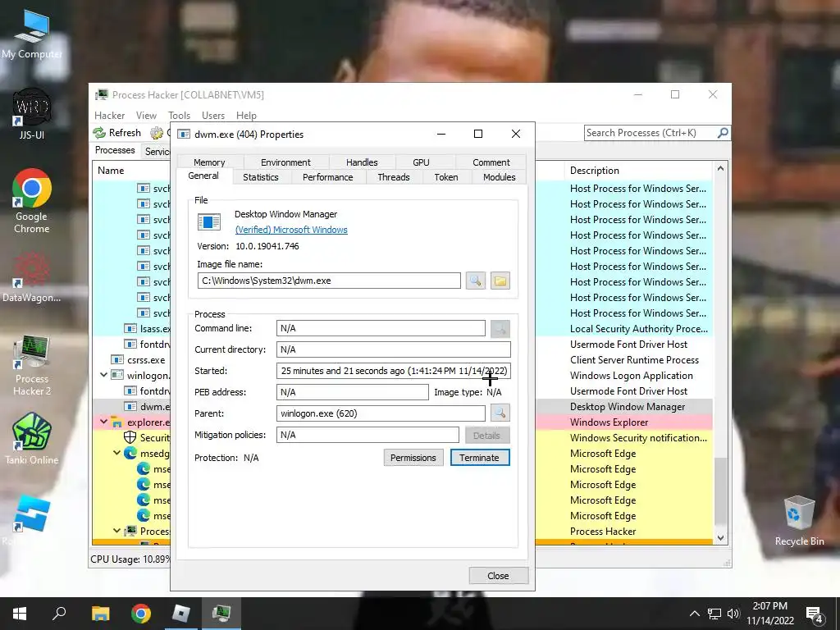
Task: Click the Refresh toolbar icon in Process Hacker
Action: tap(117, 133)
